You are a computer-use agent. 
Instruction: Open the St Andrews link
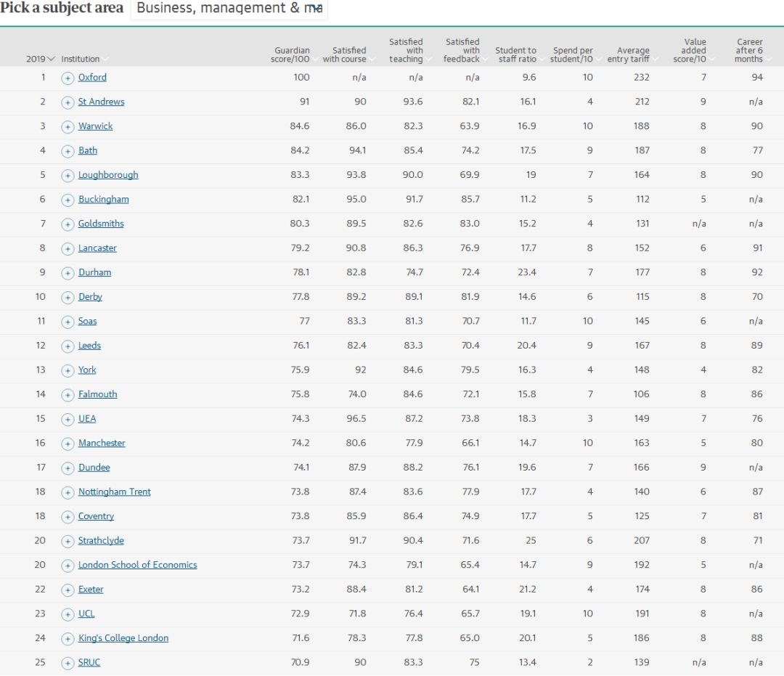101,102
